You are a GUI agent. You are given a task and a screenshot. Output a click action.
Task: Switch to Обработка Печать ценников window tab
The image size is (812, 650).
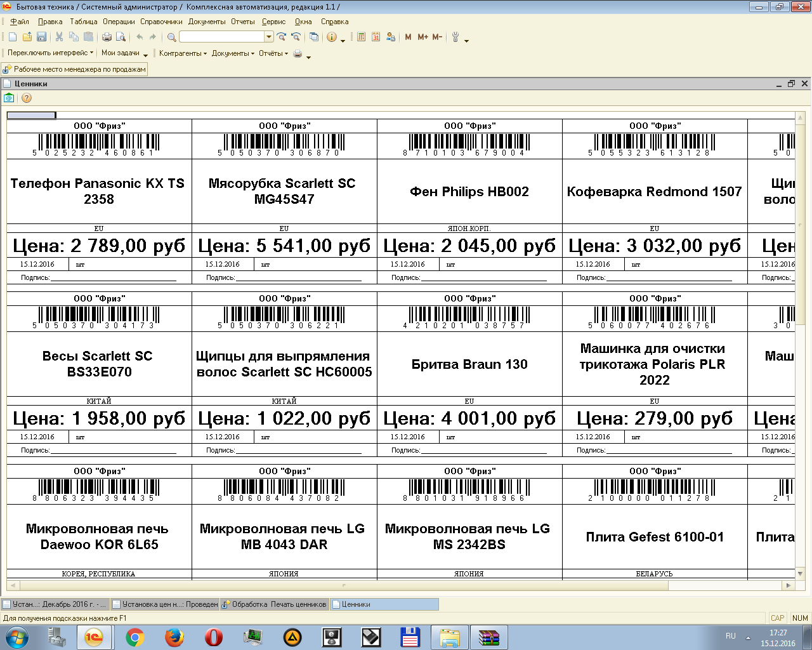(x=274, y=604)
